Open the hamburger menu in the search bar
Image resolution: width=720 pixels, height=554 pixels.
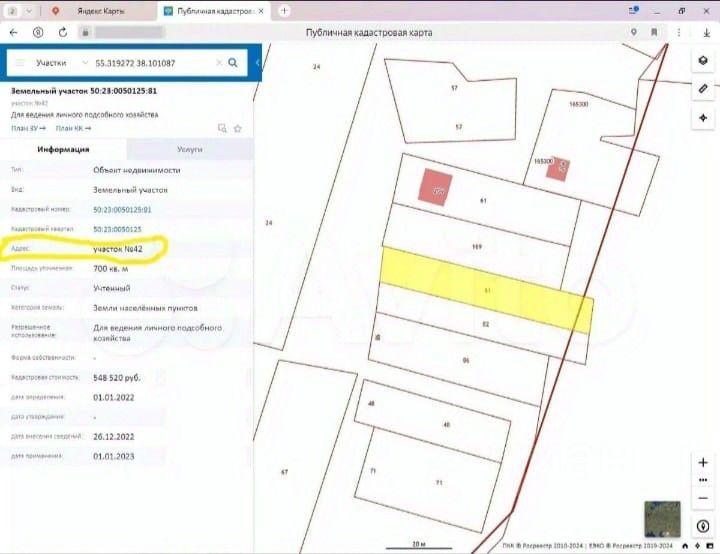tap(20, 62)
